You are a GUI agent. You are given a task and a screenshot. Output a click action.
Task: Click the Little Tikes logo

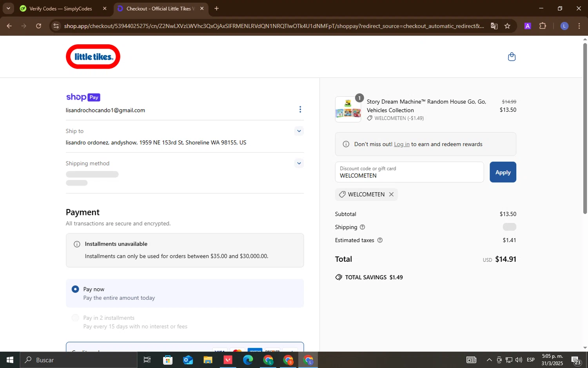93,56
